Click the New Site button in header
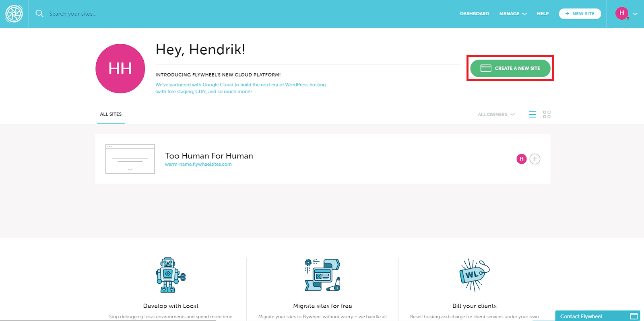 (580, 14)
